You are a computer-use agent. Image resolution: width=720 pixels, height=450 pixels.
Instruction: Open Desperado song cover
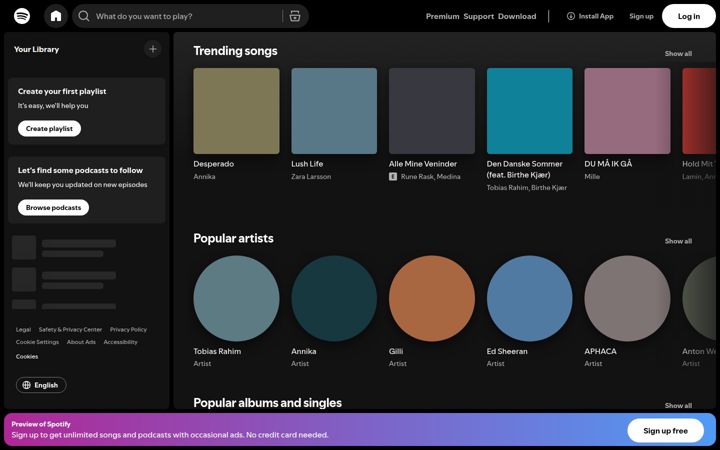coord(236,111)
